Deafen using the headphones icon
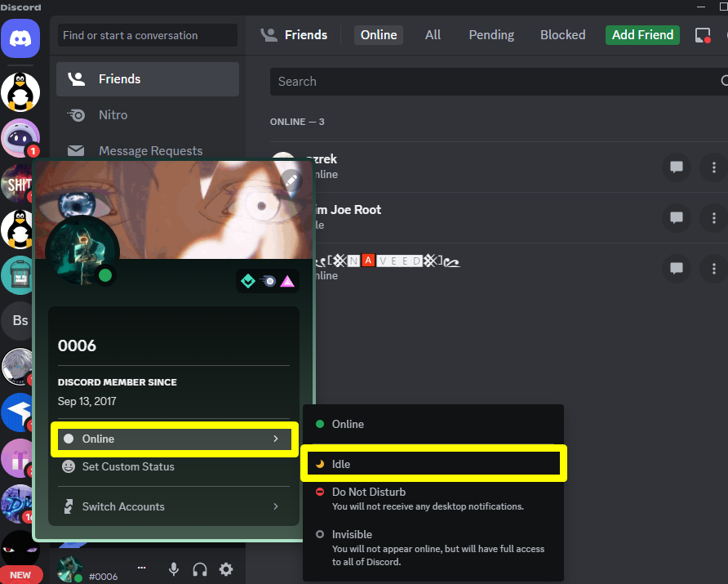The width and height of the screenshot is (728, 584). (200, 569)
